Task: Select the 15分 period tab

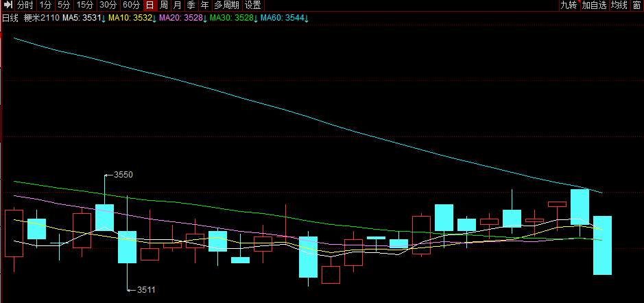Action: tap(85, 5)
